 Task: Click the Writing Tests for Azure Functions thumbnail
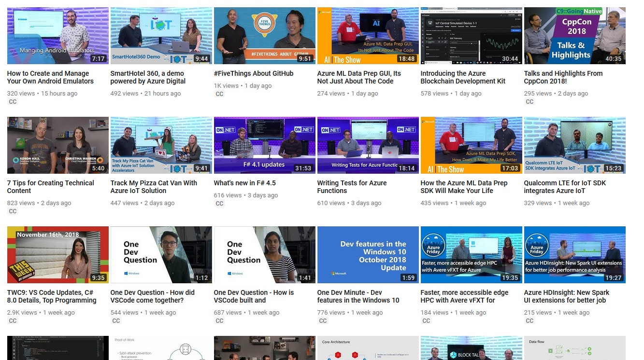point(368,145)
